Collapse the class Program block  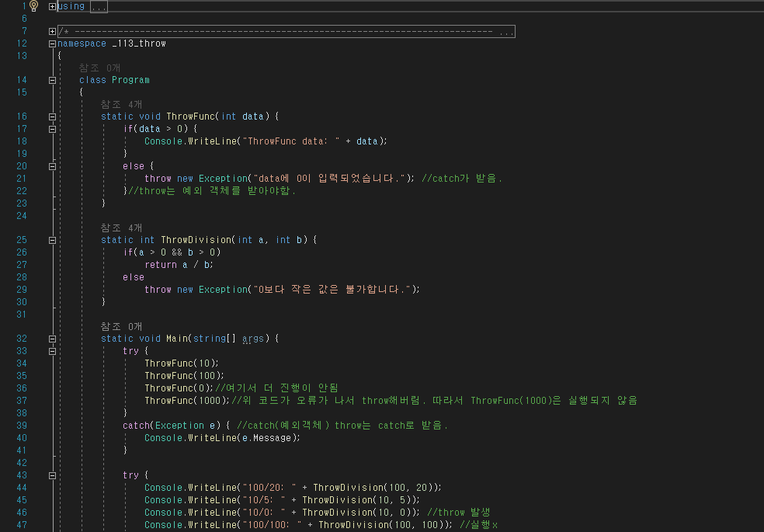click(52, 81)
